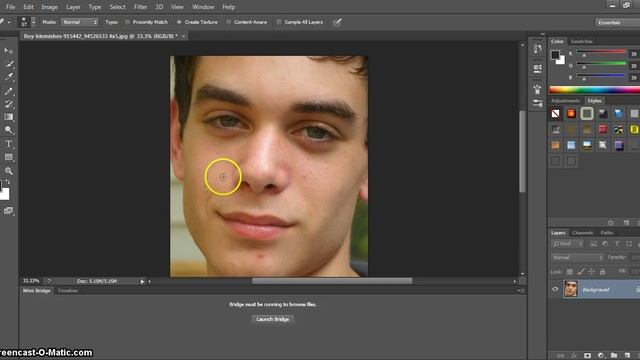This screenshot has height=360, width=640.
Task: Hide the Background layer with the eye icon
Action: coord(555,289)
